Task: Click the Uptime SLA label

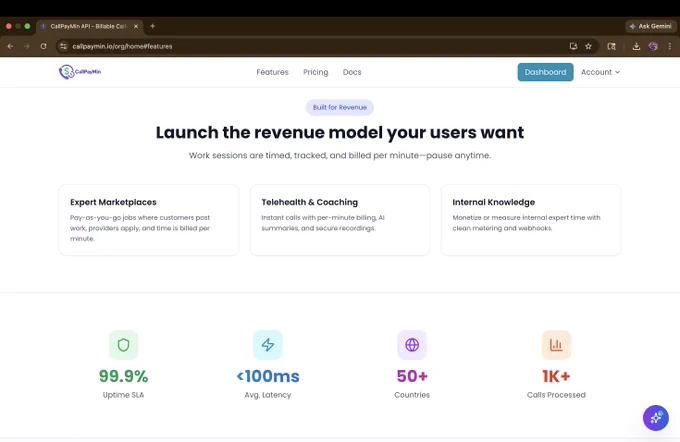Action: (x=124, y=395)
